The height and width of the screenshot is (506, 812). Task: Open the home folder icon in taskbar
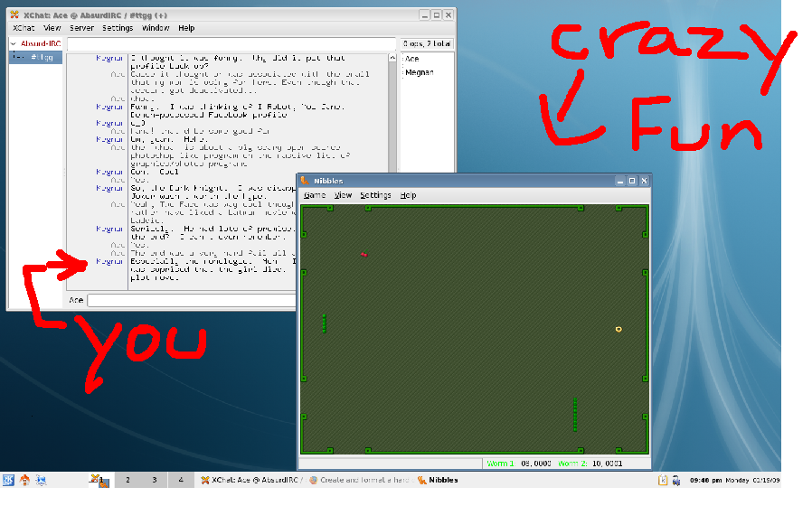24,480
